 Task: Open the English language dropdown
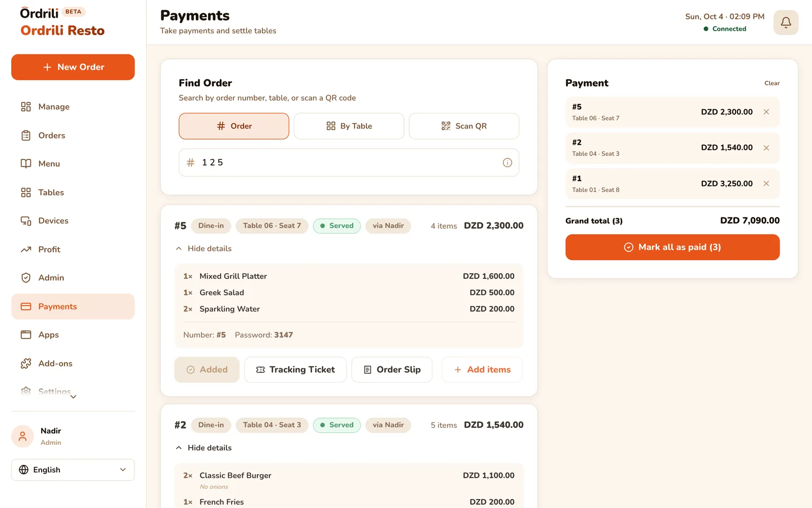click(73, 470)
